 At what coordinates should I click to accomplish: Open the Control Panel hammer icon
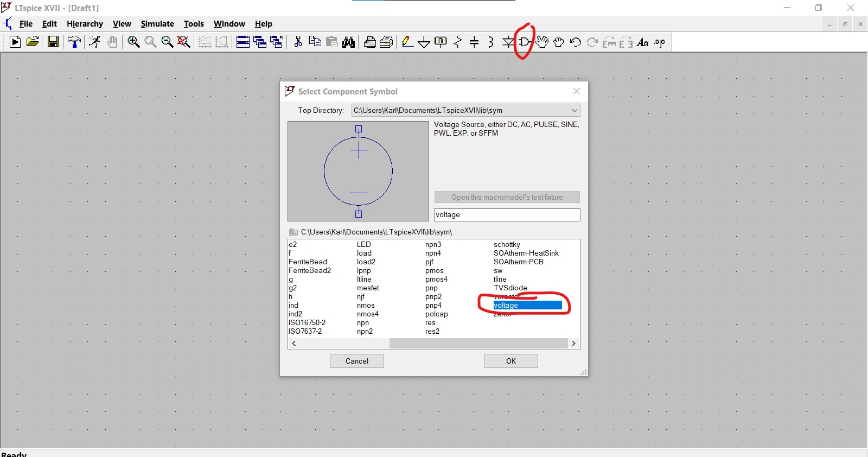coord(74,42)
